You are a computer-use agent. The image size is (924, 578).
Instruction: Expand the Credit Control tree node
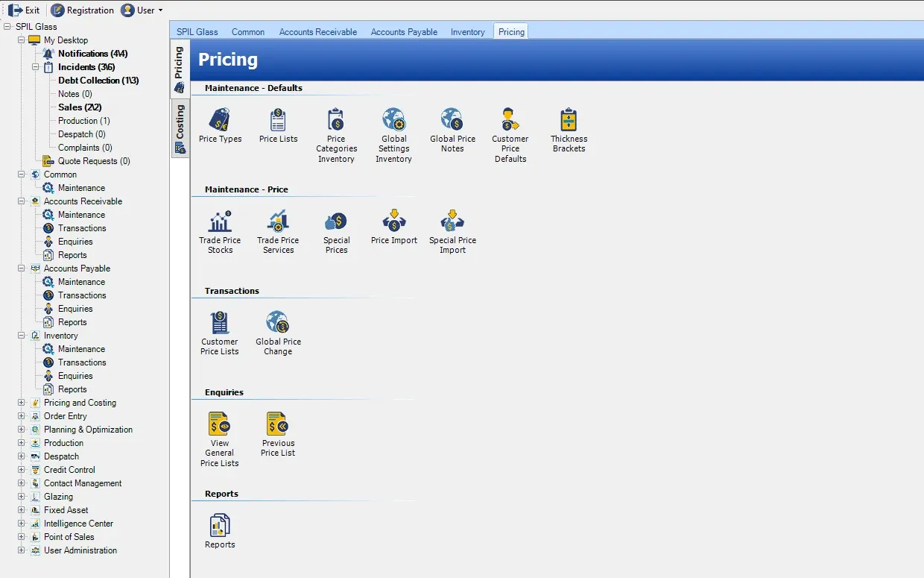(x=22, y=470)
